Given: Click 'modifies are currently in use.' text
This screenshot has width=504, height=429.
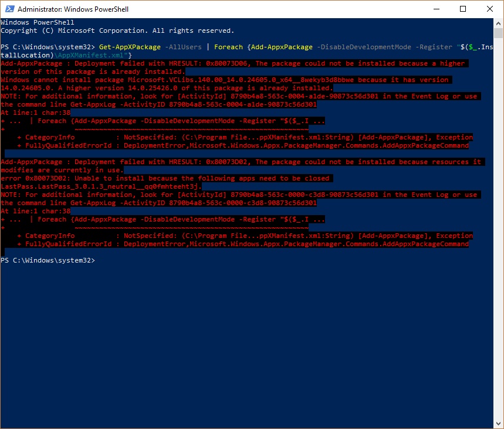Looking at the screenshot, I should (62, 170).
